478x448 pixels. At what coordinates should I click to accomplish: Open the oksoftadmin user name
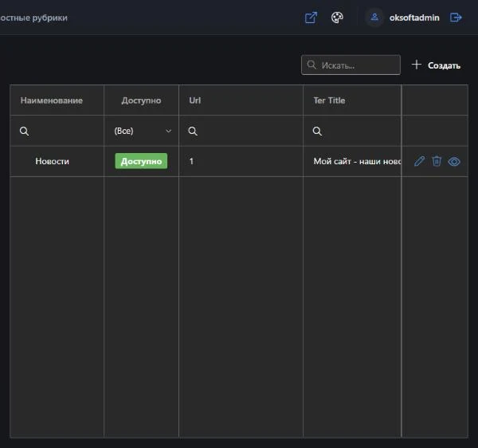414,18
